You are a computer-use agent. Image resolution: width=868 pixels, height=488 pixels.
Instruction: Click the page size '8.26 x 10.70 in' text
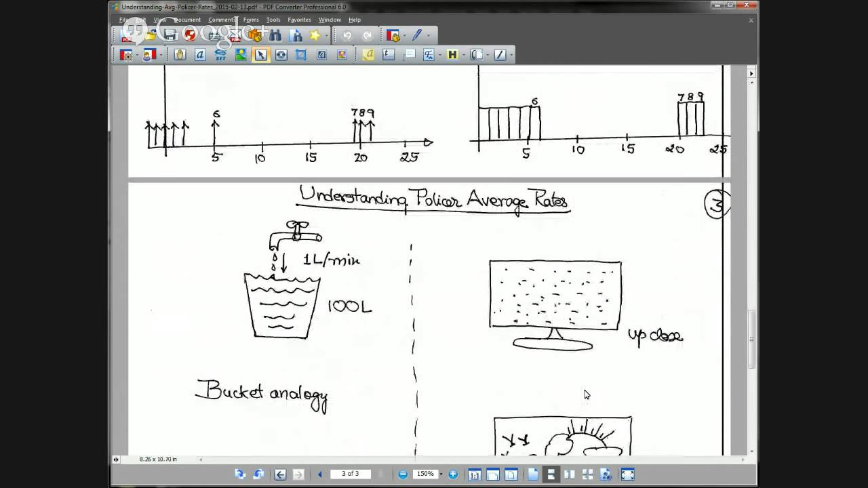tap(158, 460)
